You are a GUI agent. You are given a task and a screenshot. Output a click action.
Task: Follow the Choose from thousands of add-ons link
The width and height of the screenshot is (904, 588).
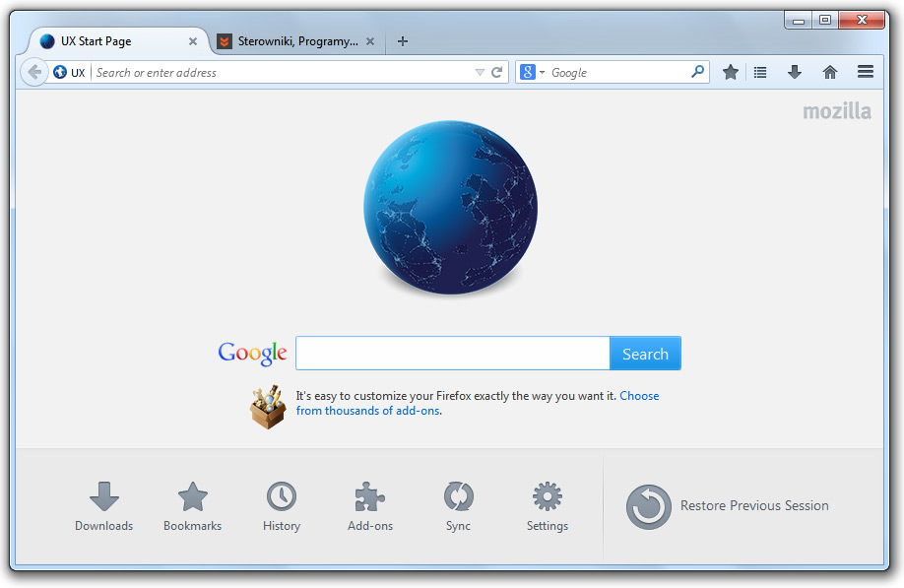pos(478,403)
